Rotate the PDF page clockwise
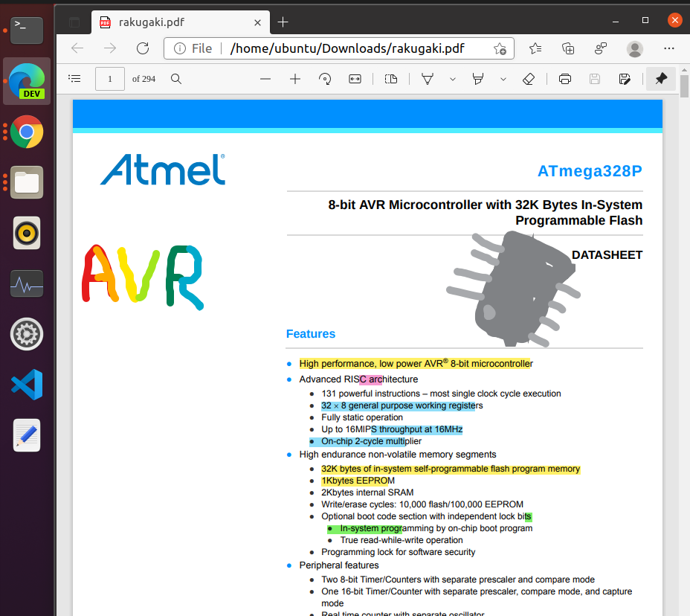The width and height of the screenshot is (690, 616). pos(325,80)
